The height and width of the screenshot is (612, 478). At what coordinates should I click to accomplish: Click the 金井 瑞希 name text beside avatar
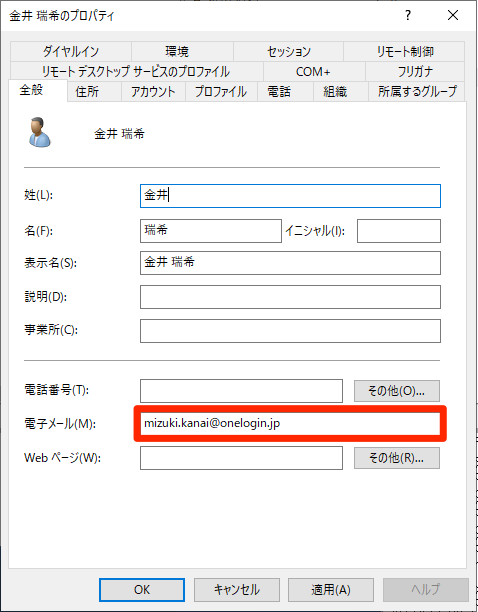point(119,134)
